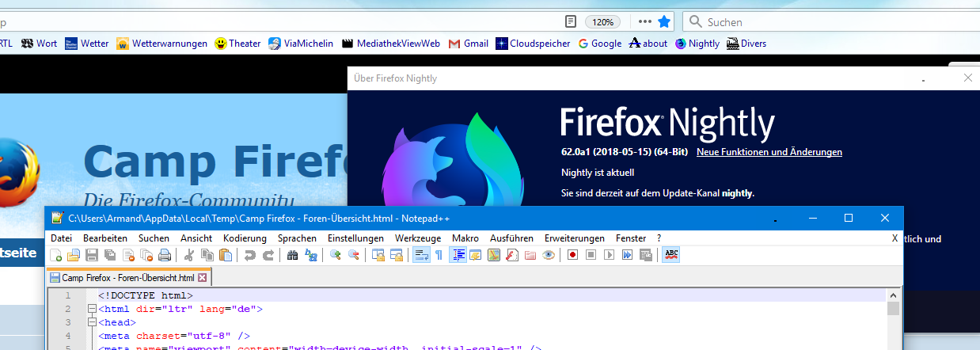This screenshot has width=980, height=350.
Task: Open the Gmail bookmark
Action: tap(469, 44)
